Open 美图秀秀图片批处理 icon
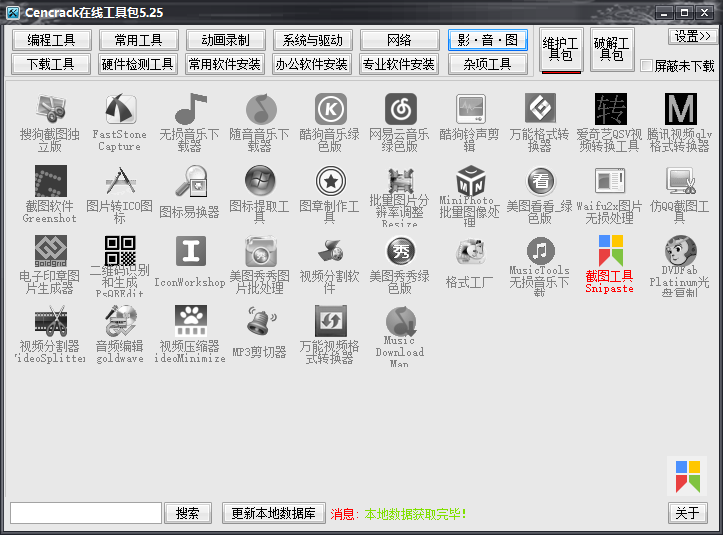 tap(261, 251)
